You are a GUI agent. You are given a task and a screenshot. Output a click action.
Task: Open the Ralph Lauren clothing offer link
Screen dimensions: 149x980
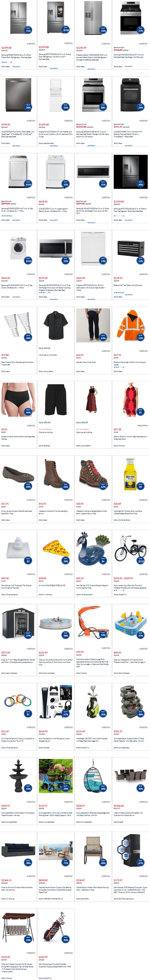pos(84,433)
